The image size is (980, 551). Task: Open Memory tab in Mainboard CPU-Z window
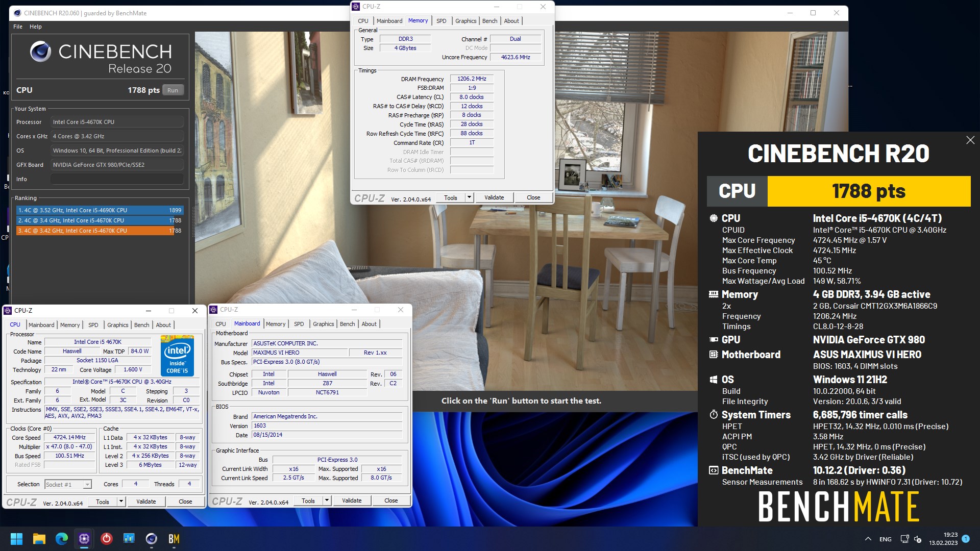276,324
